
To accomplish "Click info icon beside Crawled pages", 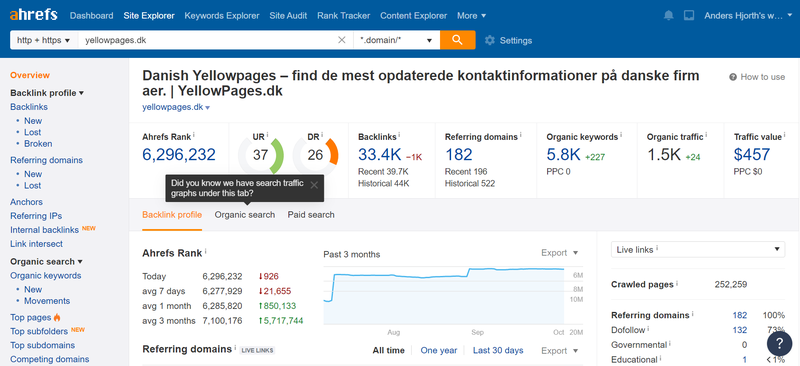I will 677,282.
